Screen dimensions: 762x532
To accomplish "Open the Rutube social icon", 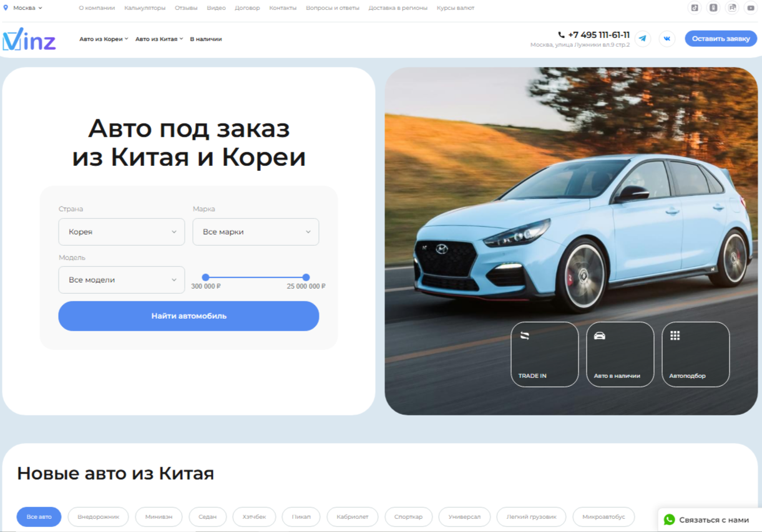I will [x=732, y=8].
